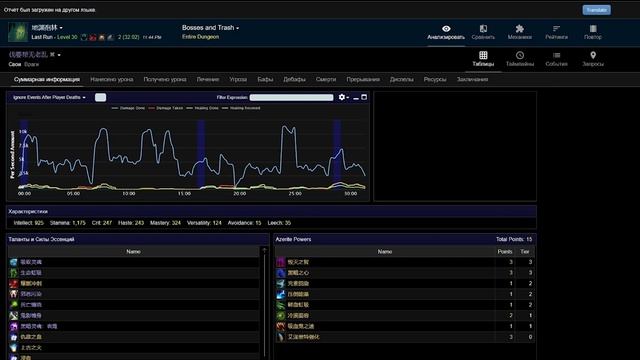The width and height of the screenshot is (640, 360).
Task: Sort Azerite Powers by Points column
Action: tap(505, 251)
